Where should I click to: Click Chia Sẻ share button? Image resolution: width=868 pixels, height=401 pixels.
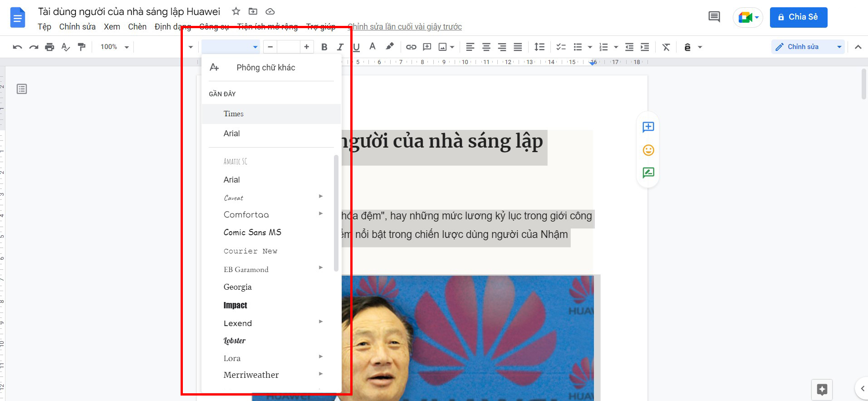click(x=799, y=17)
